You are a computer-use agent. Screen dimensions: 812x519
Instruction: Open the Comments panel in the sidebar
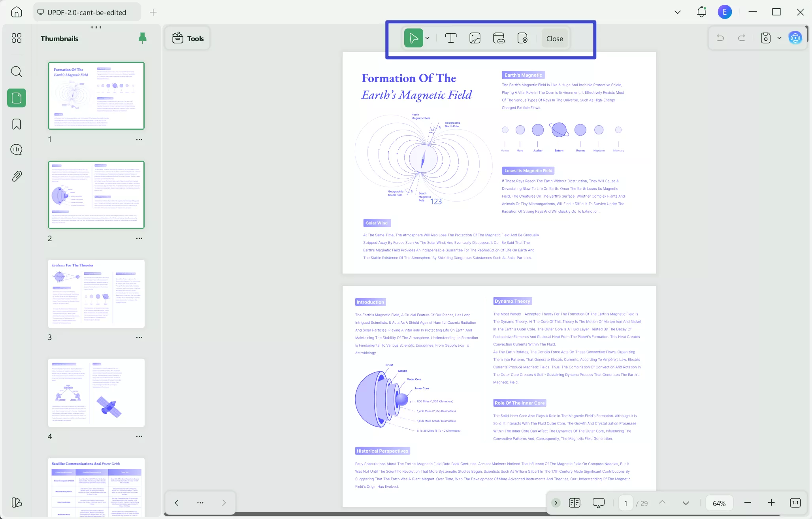16,149
